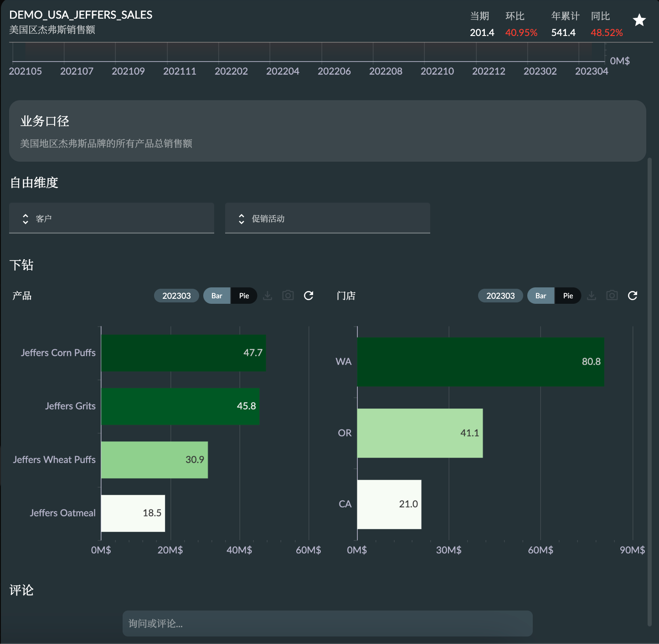Image resolution: width=659 pixels, height=644 pixels.
Task: Open the 202303 period selector for 产品
Action: click(176, 296)
